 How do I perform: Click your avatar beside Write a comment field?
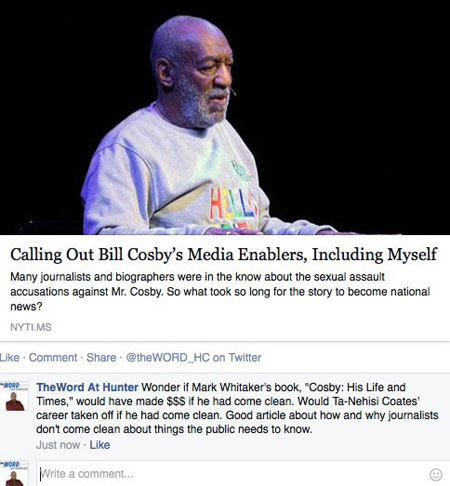click(x=14, y=474)
